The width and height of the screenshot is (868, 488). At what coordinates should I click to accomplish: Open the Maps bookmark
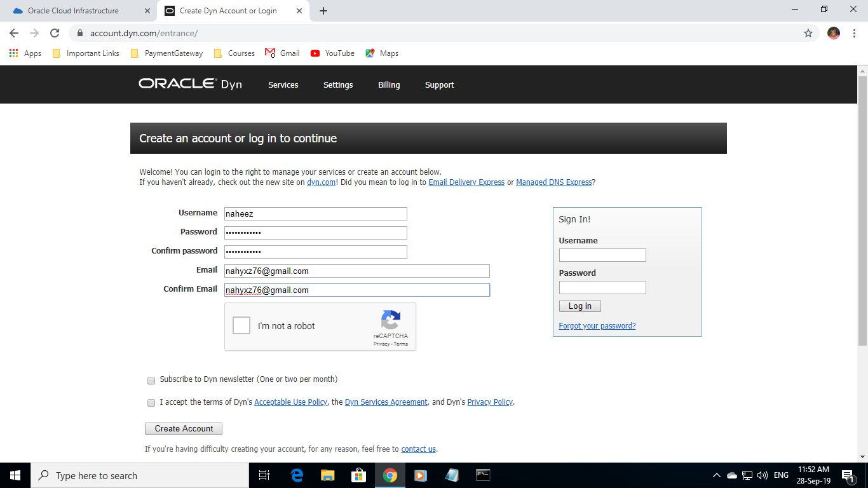point(382,53)
